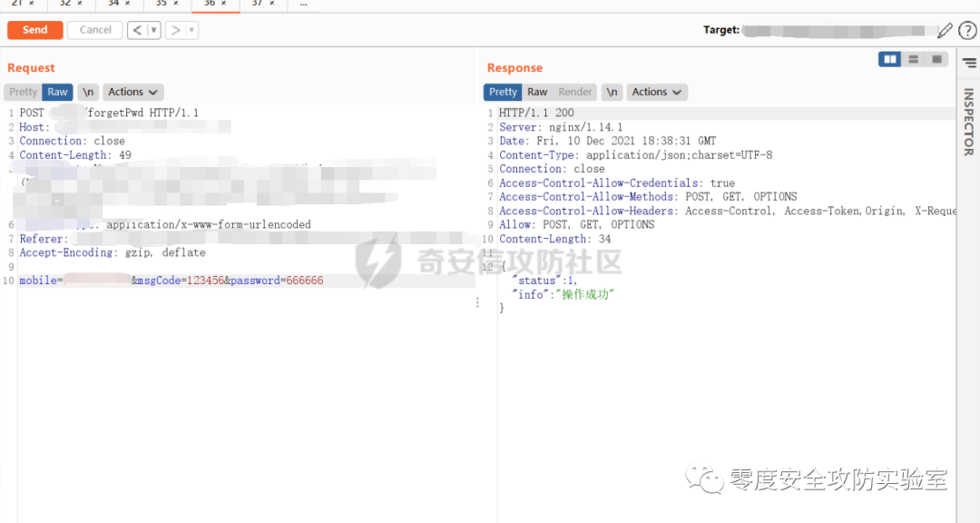980x523 pixels.
Task: Select Raw view in the Request pane
Action: 57,92
